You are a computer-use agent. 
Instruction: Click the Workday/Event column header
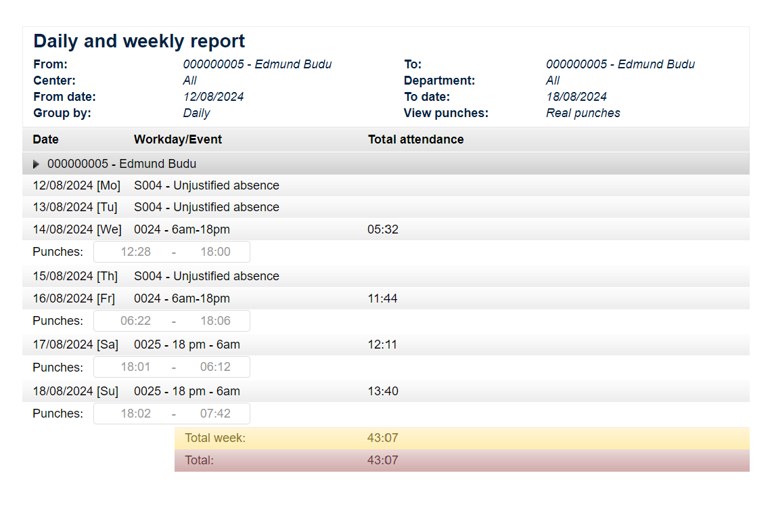[178, 139]
